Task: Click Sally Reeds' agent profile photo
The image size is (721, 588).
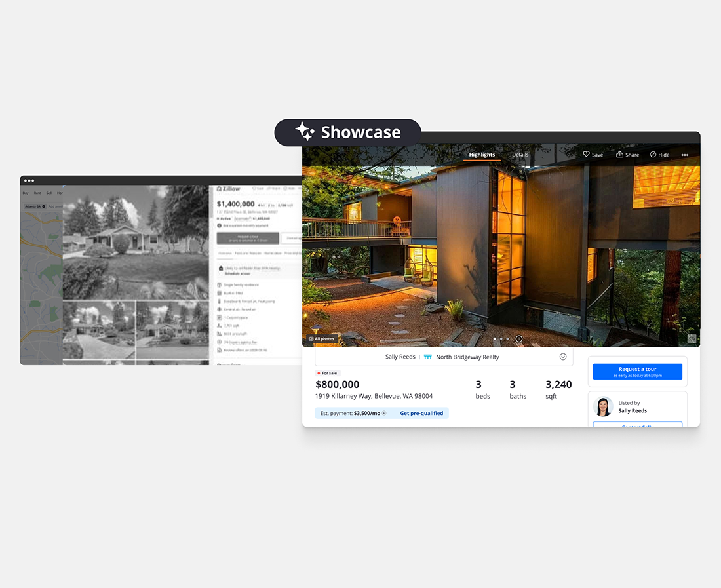Action: click(603, 407)
